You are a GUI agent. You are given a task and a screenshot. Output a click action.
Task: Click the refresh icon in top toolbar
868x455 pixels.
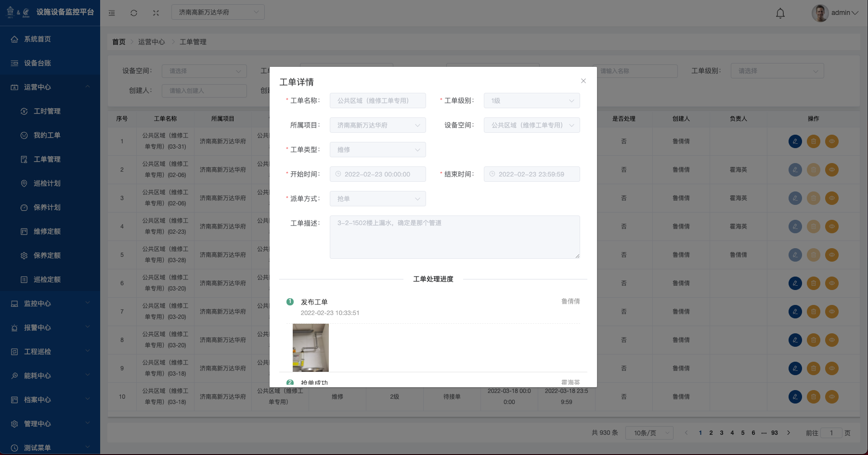pyautogui.click(x=134, y=13)
